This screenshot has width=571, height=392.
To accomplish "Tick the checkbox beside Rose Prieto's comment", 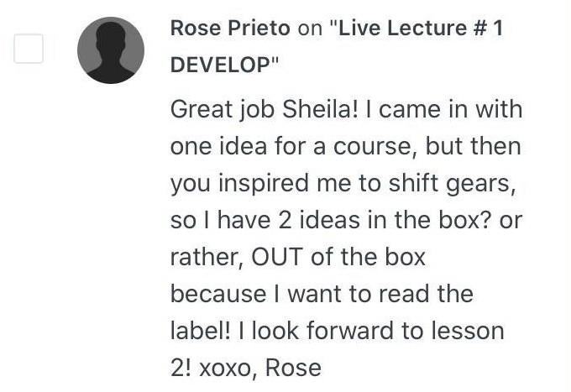I will pyautogui.click(x=29, y=49).
